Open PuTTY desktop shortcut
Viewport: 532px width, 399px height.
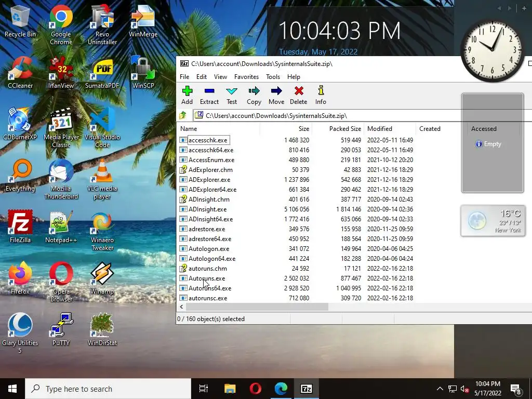tap(61, 329)
